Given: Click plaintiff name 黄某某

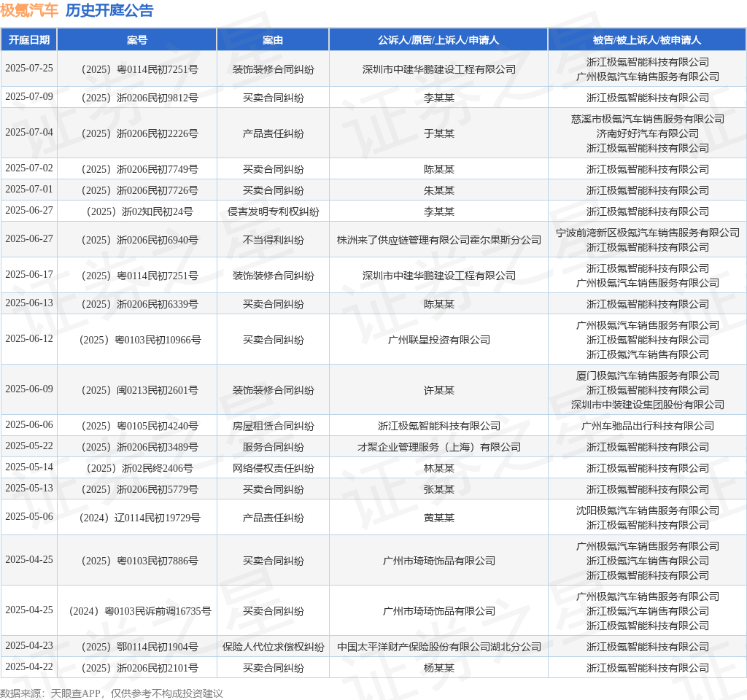Looking at the screenshot, I should pos(438,518).
